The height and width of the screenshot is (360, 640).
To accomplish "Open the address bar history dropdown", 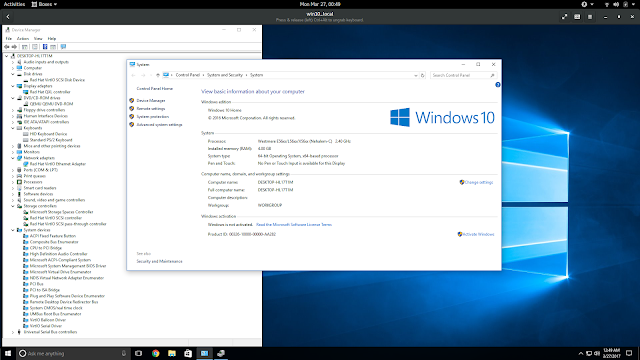I will tap(416, 75).
